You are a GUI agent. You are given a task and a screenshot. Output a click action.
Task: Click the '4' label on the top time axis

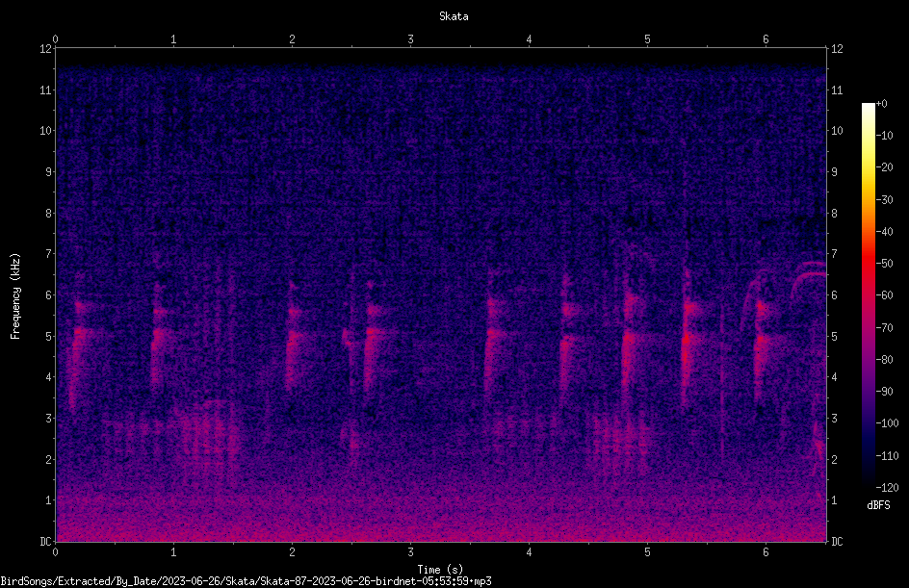point(529,39)
